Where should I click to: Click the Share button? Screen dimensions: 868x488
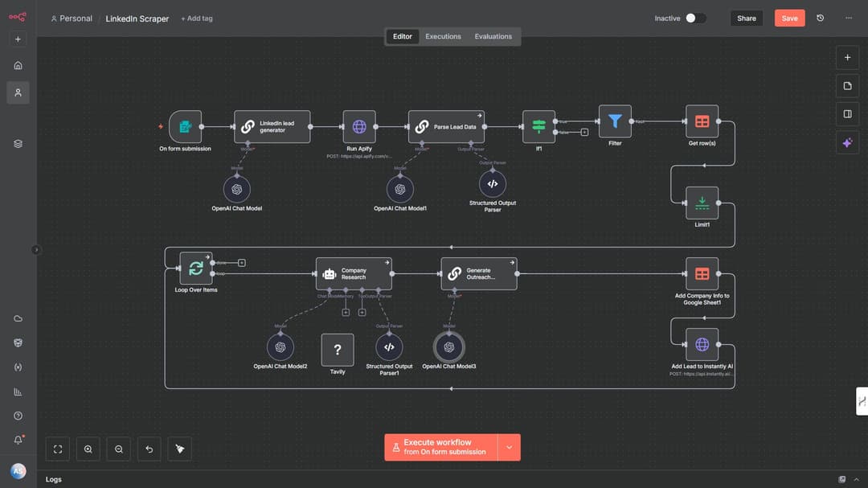pos(747,18)
